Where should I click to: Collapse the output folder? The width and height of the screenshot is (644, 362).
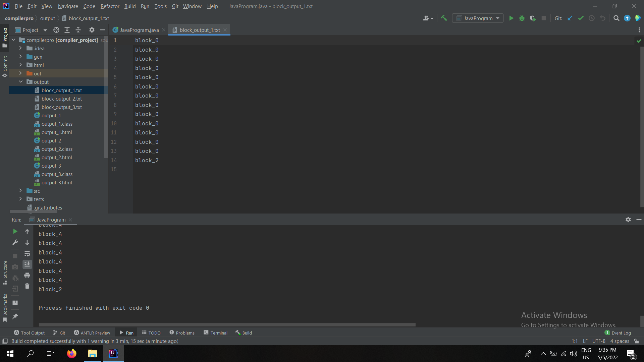20,82
